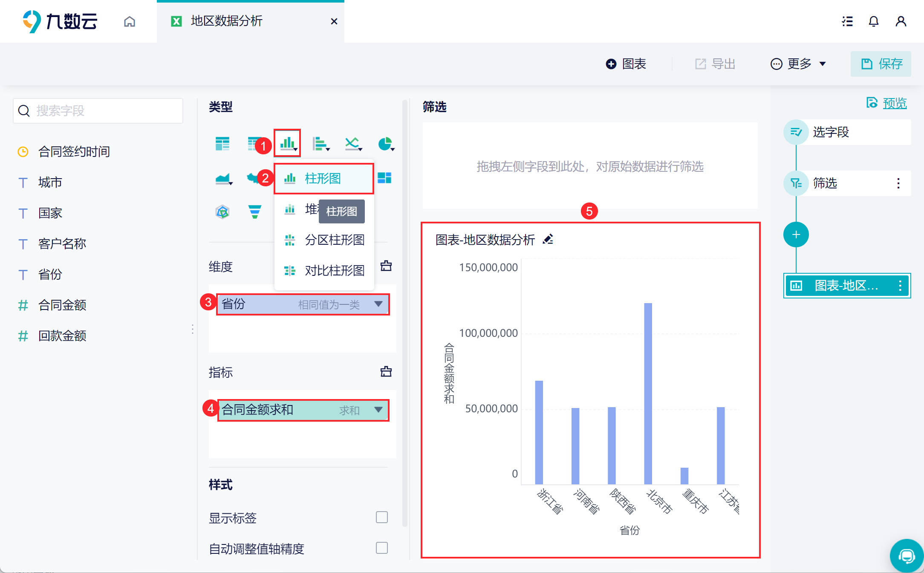The image size is (924, 573).
Task: Enable the 显示标签 checkbox
Action: tap(381, 517)
